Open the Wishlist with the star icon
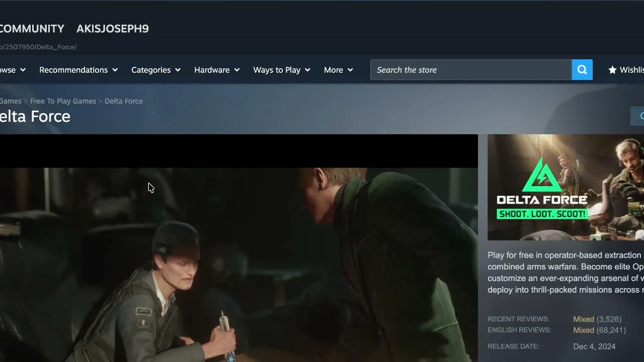644x362 pixels. pos(626,70)
